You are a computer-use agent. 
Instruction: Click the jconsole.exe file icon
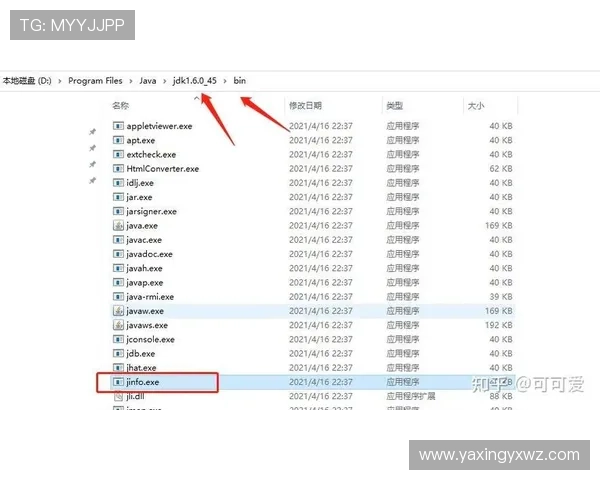118,339
